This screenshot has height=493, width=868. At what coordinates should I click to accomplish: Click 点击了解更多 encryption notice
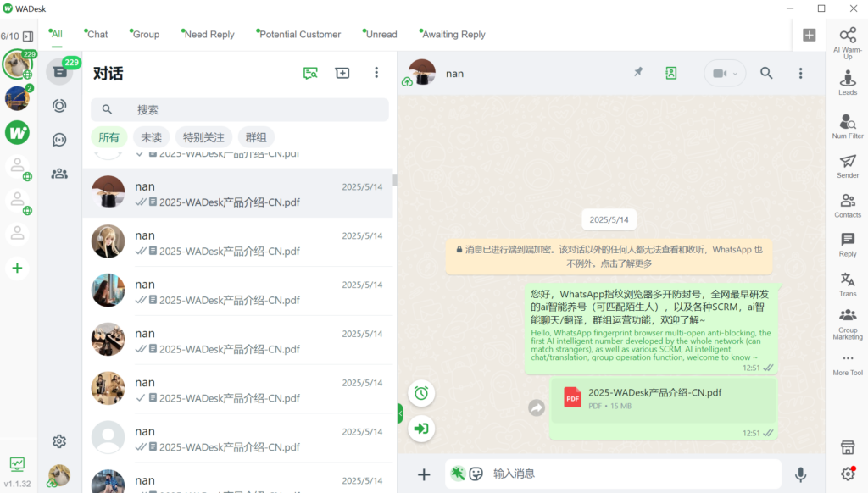(x=625, y=263)
